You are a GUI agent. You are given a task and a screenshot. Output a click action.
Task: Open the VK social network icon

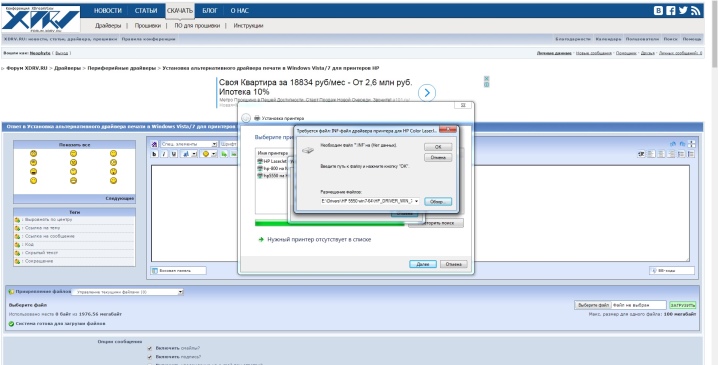[x=658, y=11]
